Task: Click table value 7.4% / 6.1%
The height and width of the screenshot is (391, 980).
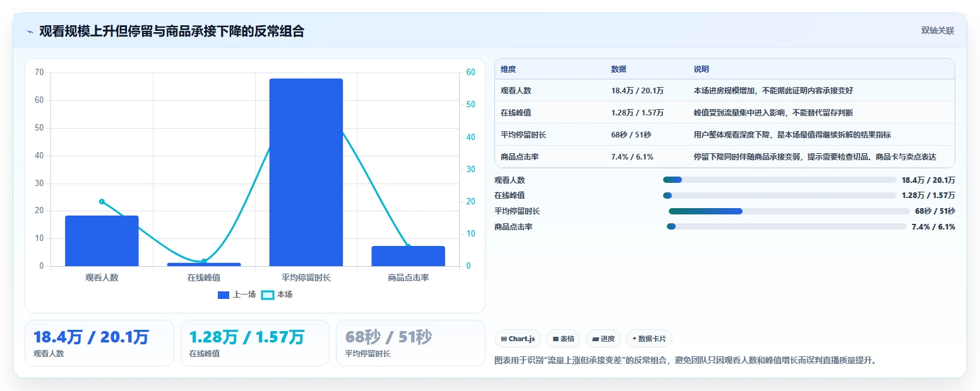Action: tap(632, 157)
